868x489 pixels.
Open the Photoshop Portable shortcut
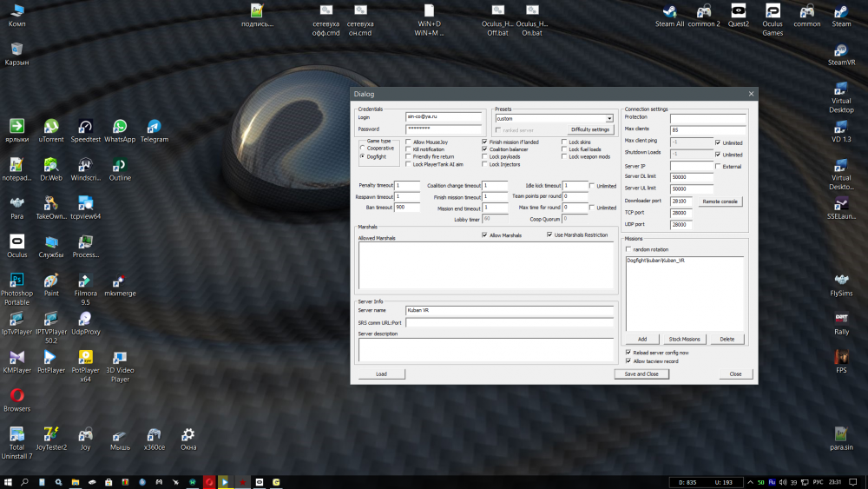pos(16,281)
